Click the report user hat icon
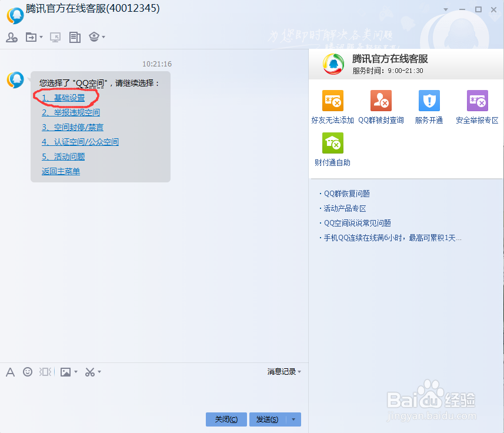Image resolution: width=504 pixels, height=433 pixels. click(94, 37)
